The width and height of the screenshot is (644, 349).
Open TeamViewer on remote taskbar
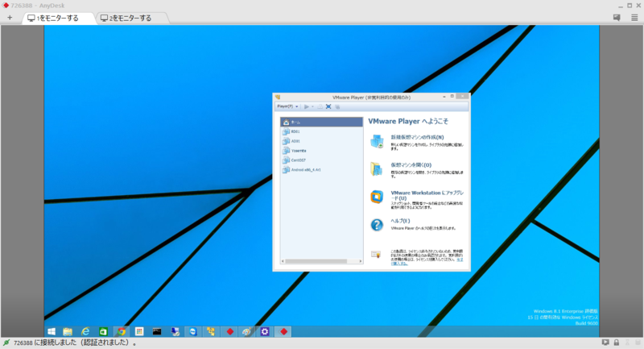pos(193,331)
